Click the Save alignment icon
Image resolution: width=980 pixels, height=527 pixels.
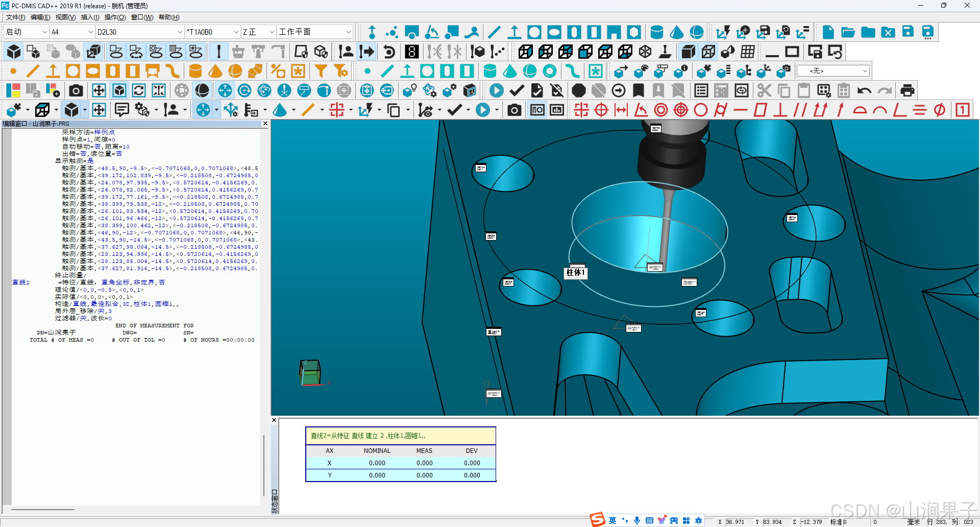point(763,32)
